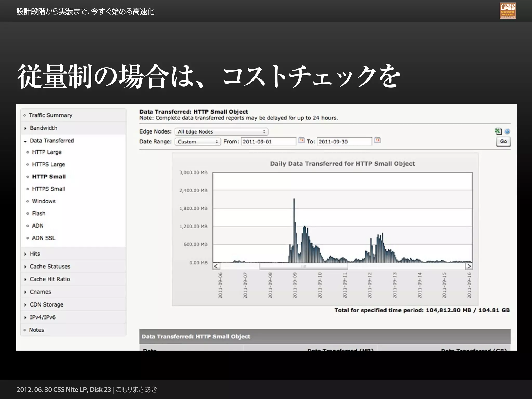Click the total for specified time period text
The height and width of the screenshot is (399, 532).
tap(422, 310)
